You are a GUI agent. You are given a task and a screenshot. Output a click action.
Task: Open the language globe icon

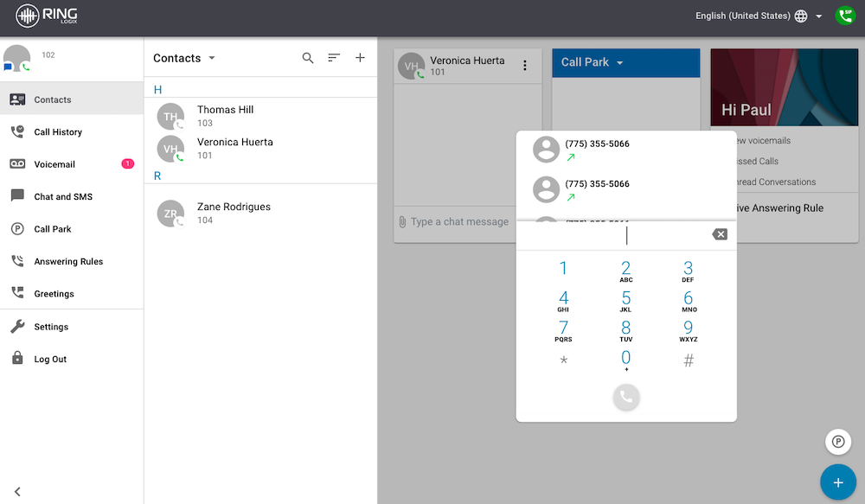(801, 16)
